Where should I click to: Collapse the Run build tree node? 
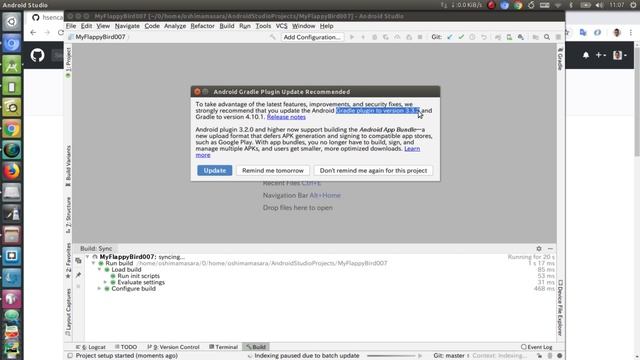click(93, 263)
